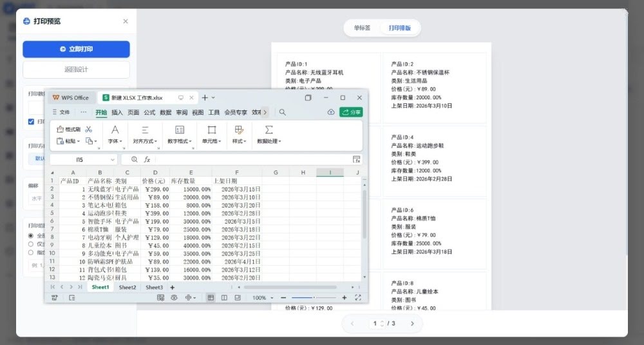
Task: Select the first print range radio button
Action: [x=31, y=235]
